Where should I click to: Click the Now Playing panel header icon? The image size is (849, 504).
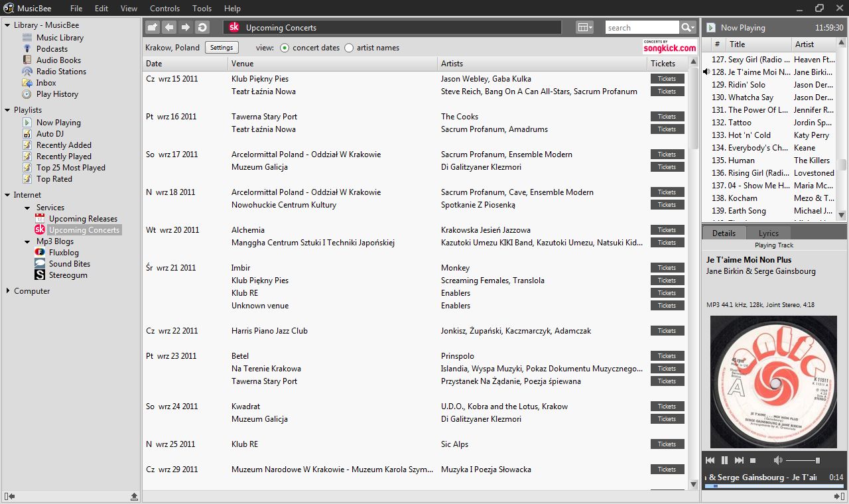711,28
